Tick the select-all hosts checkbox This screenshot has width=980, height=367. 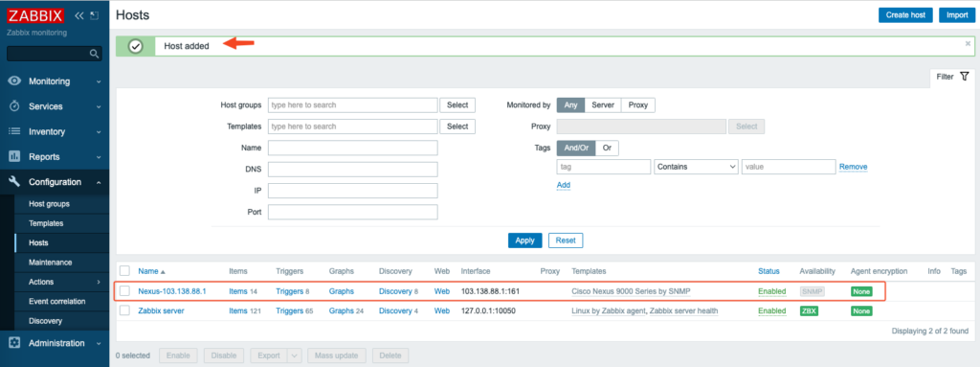[124, 271]
